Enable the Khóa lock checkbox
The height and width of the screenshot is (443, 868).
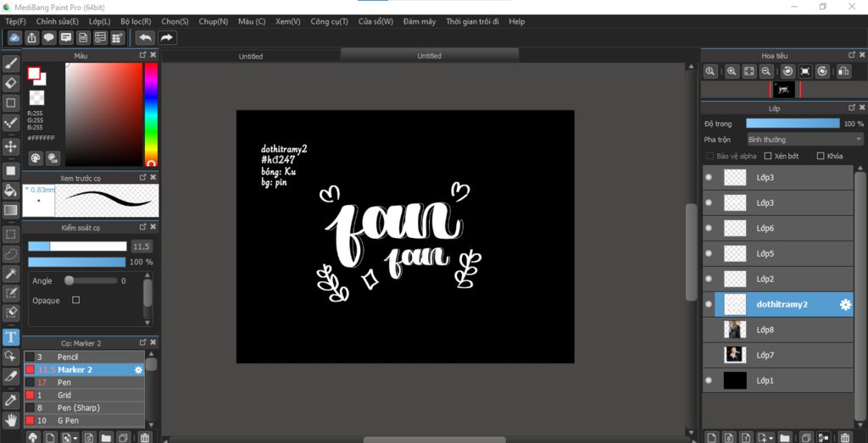coord(821,156)
